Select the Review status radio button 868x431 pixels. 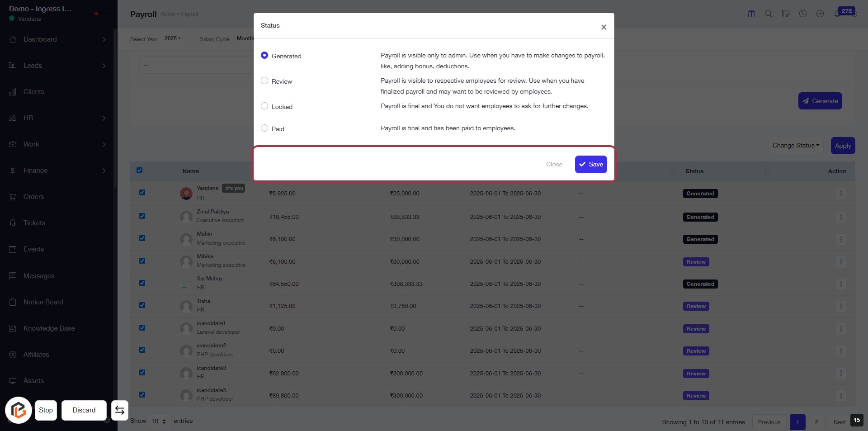coord(264,81)
